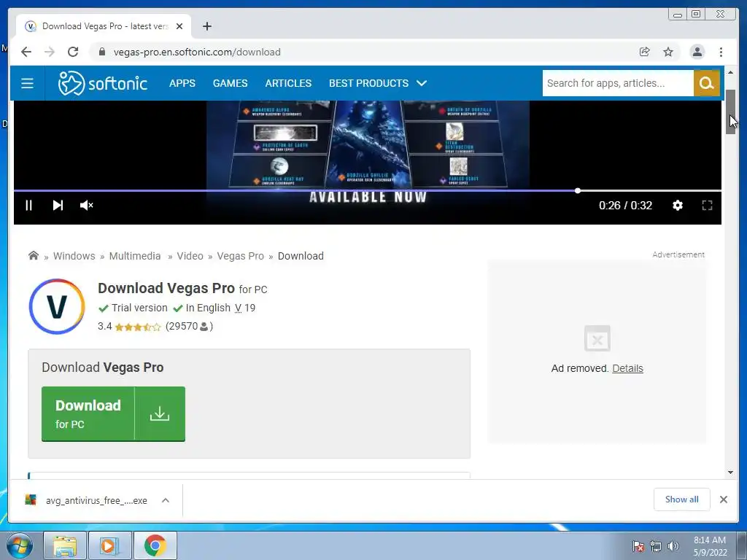The width and height of the screenshot is (747, 560).
Task: Open video settings gear
Action: pos(678,205)
